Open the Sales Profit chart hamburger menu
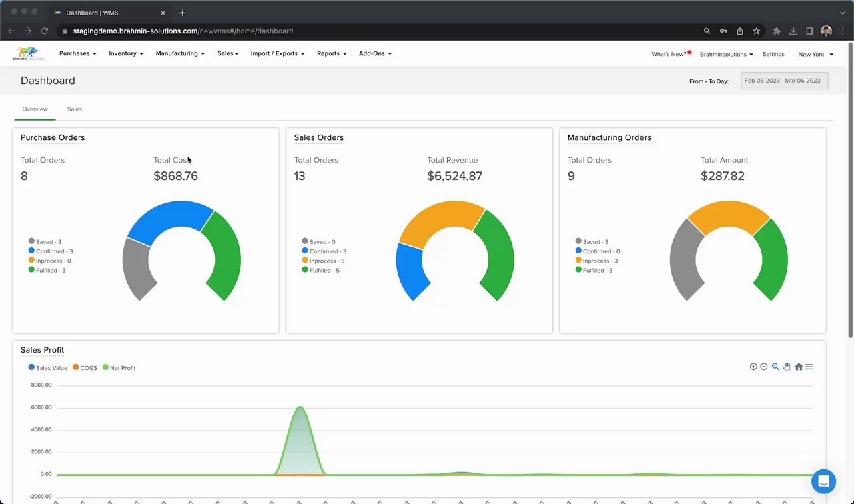Screen dimensions: 854x504 [809, 367]
